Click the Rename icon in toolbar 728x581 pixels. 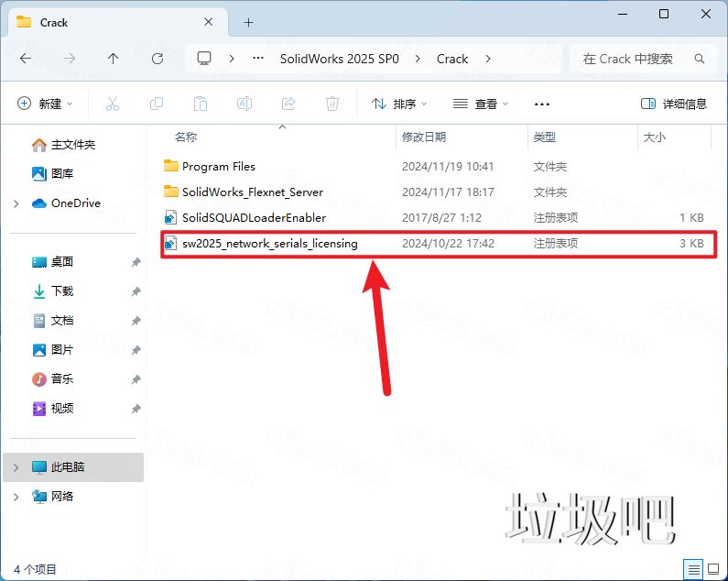[x=244, y=104]
